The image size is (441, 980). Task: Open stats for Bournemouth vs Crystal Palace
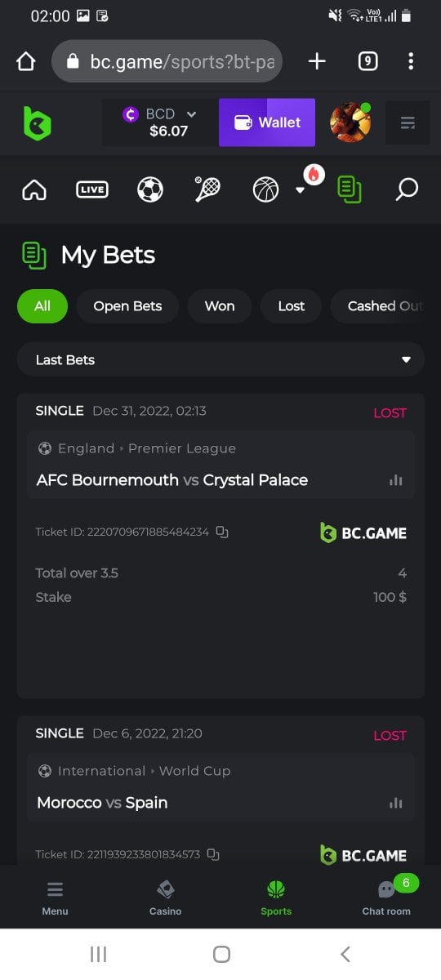point(396,480)
